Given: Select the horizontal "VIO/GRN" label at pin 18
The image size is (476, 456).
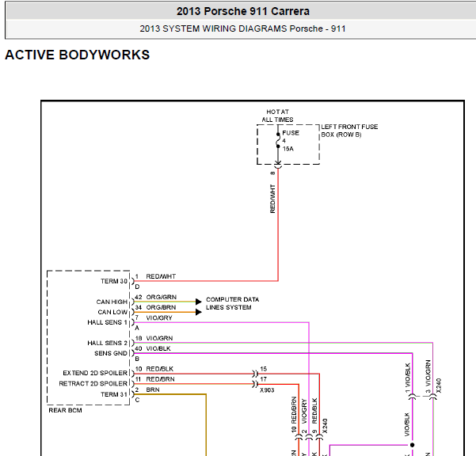Looking at the screenshot, I should pyautogui.click(x=159, y=338).
